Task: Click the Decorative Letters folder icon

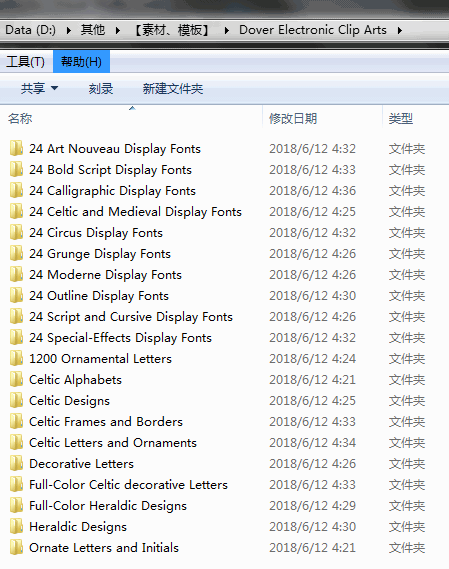Action: pos(16,464)
